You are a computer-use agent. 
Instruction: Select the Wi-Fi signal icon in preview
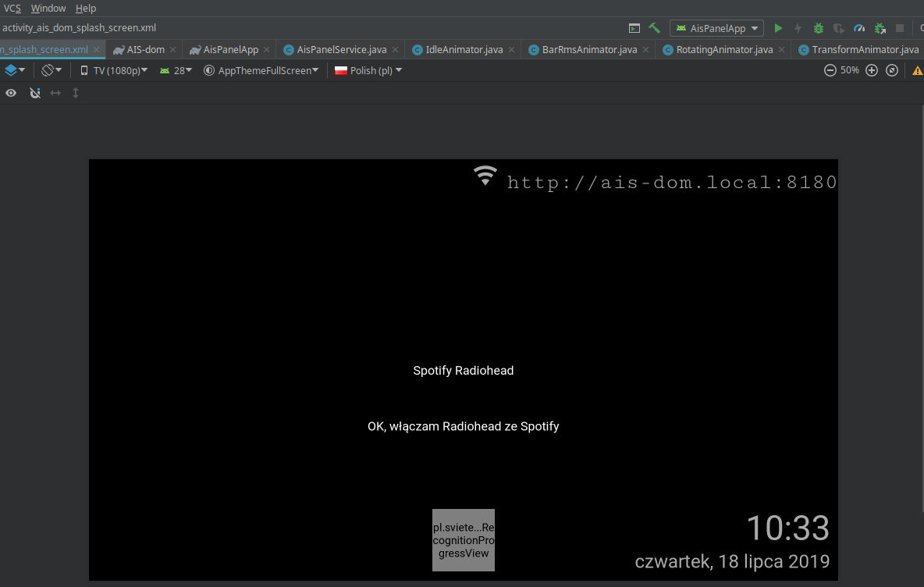point(485,176)
